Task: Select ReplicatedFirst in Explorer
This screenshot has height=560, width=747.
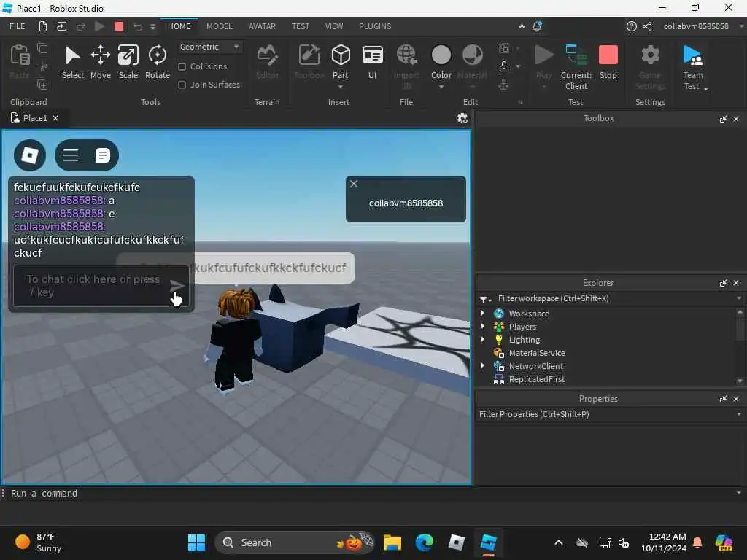Action: point(536,379)
